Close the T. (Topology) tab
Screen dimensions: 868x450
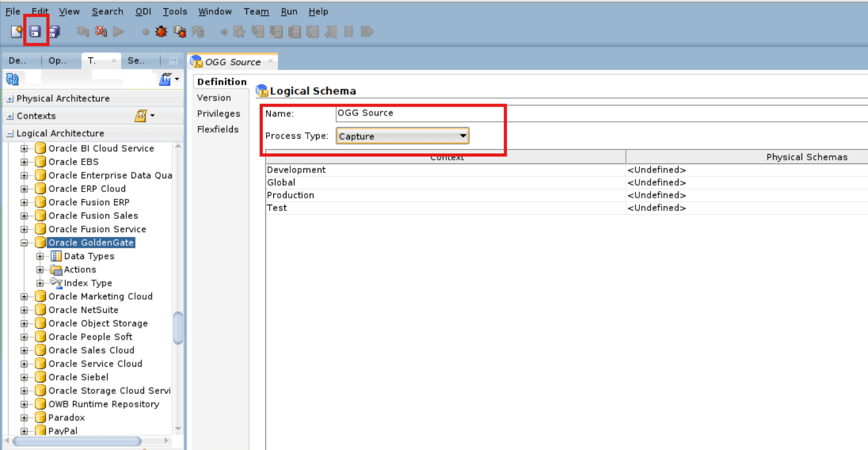(113, 61)
